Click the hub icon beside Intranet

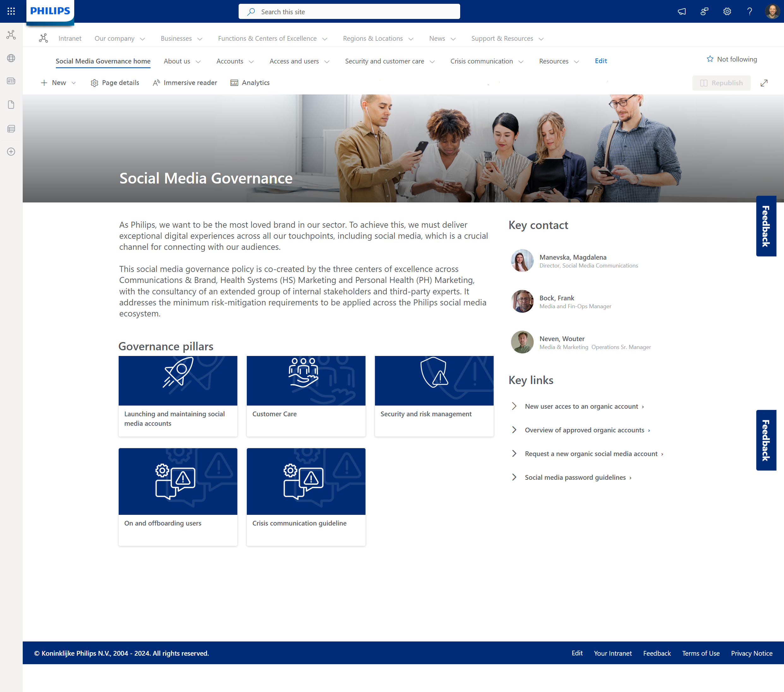pyautogui.click(x=43, y=38)
